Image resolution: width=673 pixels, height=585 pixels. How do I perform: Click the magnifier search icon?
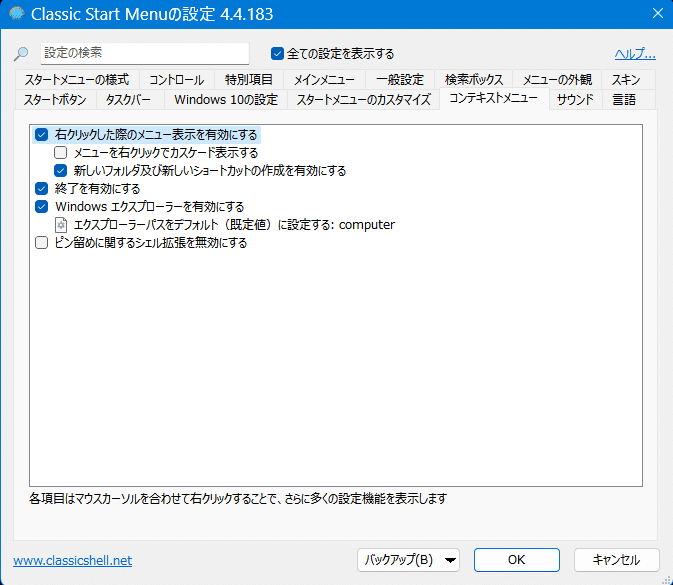coord(21,54)
